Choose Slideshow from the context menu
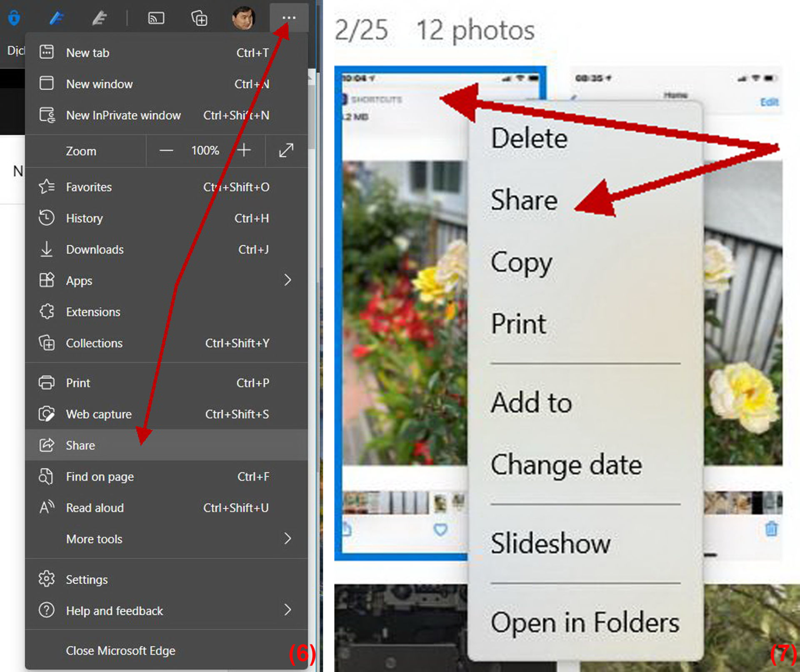The image size is (800, 672). point(550,543)
